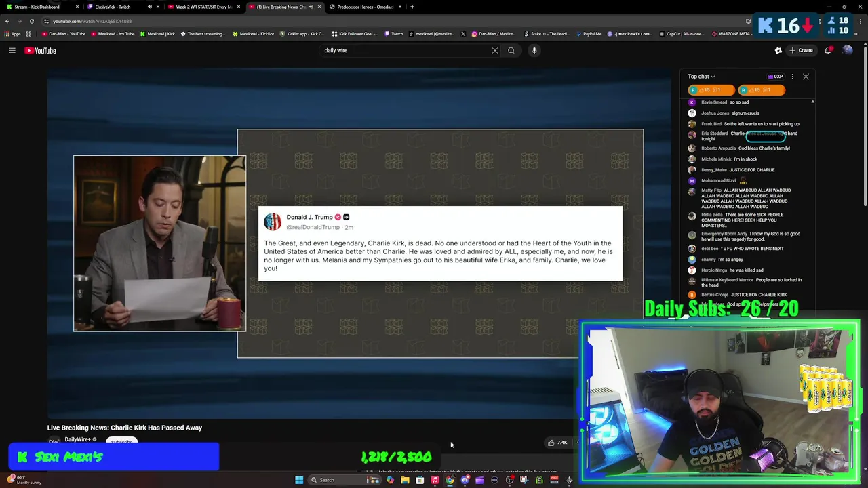Viewport: 868px width, 488px height.
Task: Mute the ElusiveVick Twitch tab audio
Action: tap(150, 7)
